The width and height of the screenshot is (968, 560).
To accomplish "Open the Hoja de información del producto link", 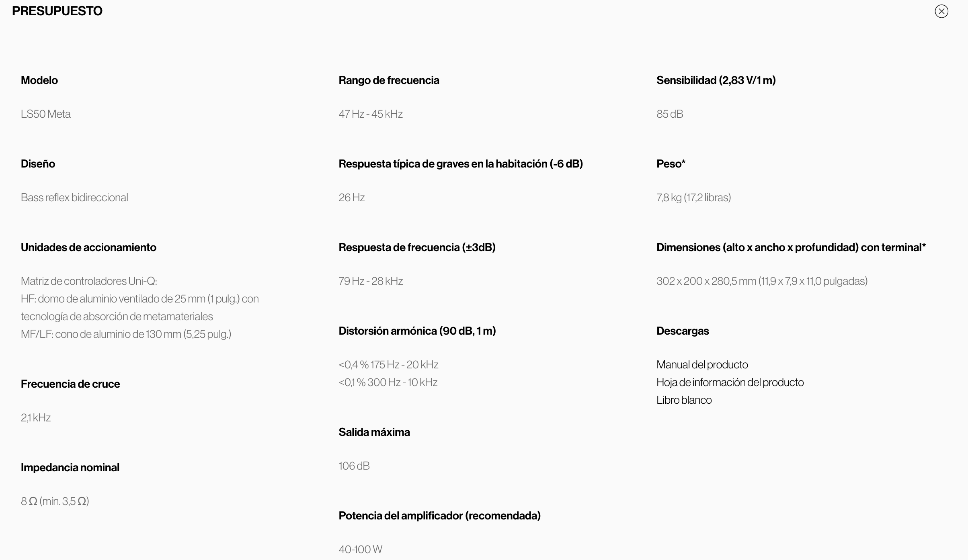I will pos(730,382).
